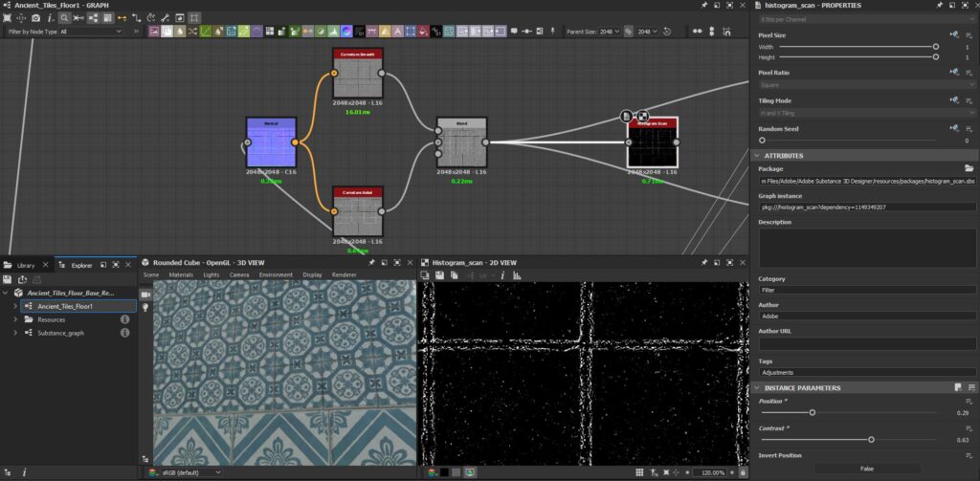This screenshot has height=481, width=980.
Task: Open the Filter by Node Type dropdown
Action: point(91,32)
